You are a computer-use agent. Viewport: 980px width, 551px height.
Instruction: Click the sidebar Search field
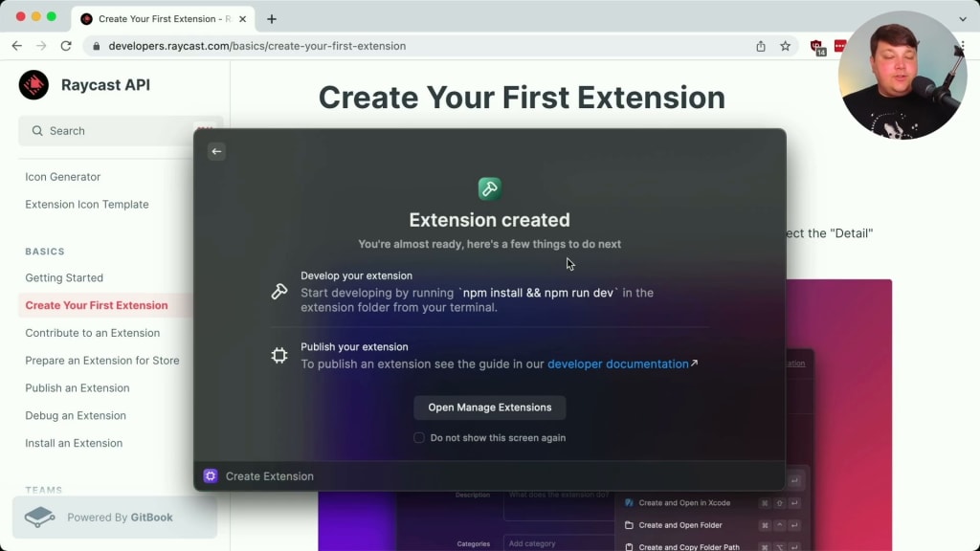[x=120, y=130]
